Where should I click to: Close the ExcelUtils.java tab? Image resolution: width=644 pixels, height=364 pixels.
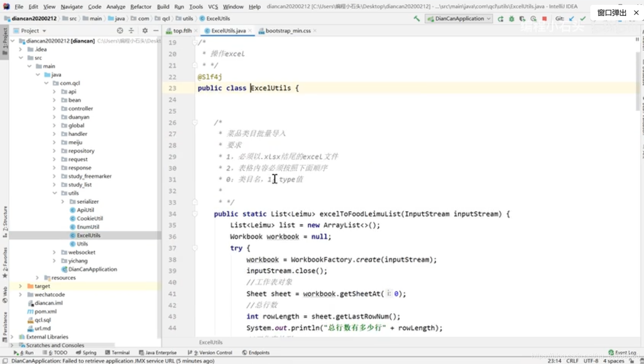[250, 31]
